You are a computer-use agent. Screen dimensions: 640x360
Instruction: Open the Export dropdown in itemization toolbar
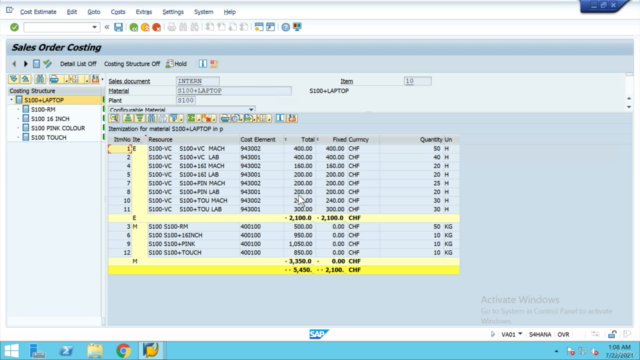click(255, 119)
